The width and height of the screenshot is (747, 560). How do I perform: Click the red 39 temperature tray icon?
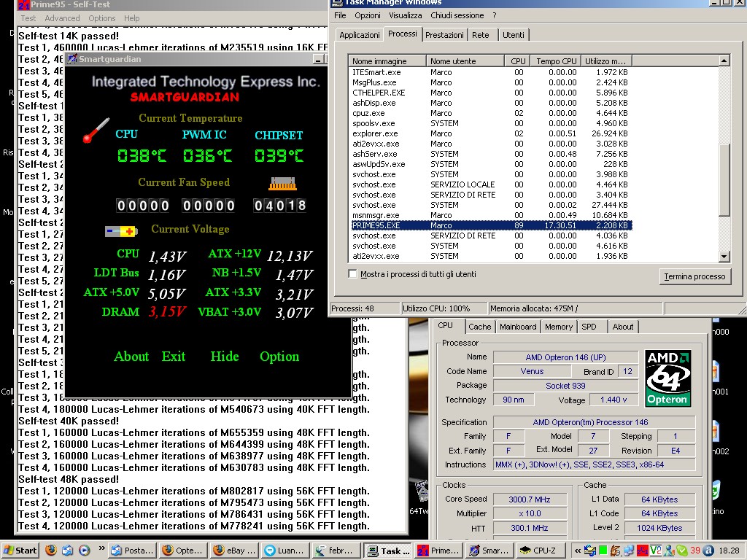tap(695, 551)
